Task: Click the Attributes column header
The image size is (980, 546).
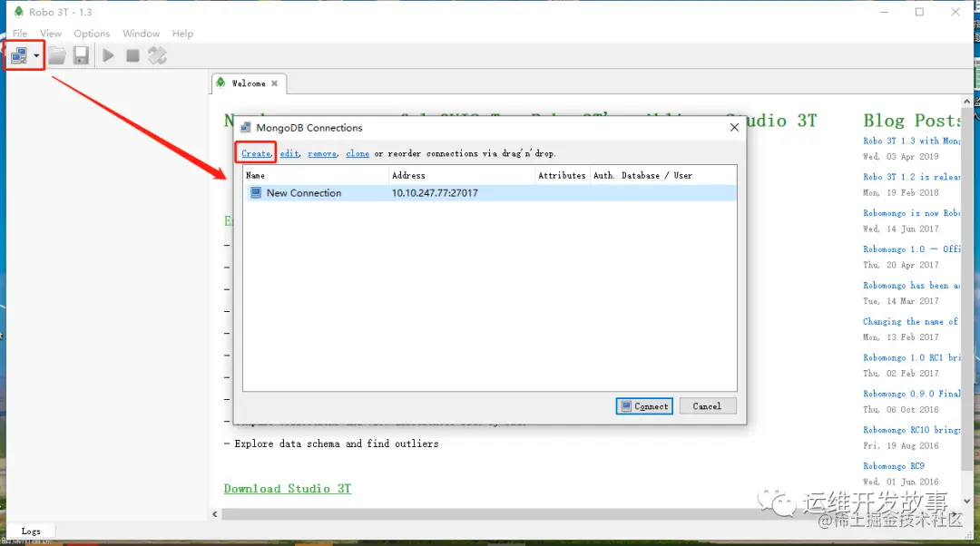Action: (x=562, y=176)
